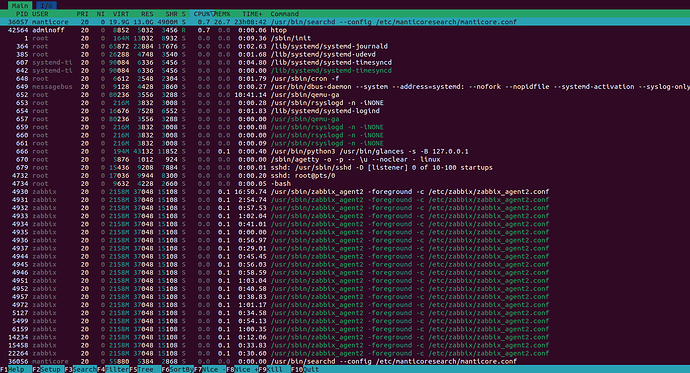
Task: Select the htop process row of adminoff
Action: (x=345, y=30)
